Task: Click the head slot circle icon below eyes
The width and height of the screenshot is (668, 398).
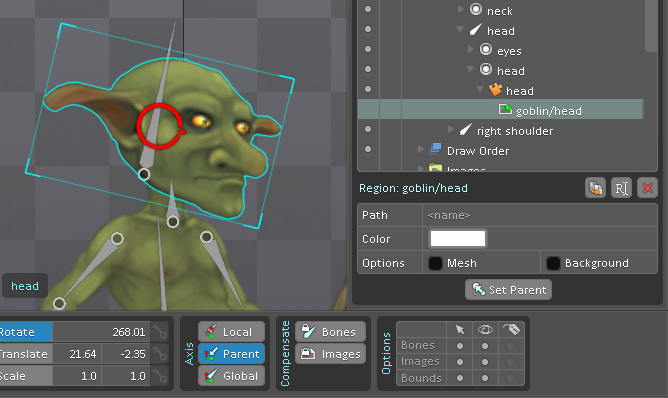Action: [x=486, y=69]
